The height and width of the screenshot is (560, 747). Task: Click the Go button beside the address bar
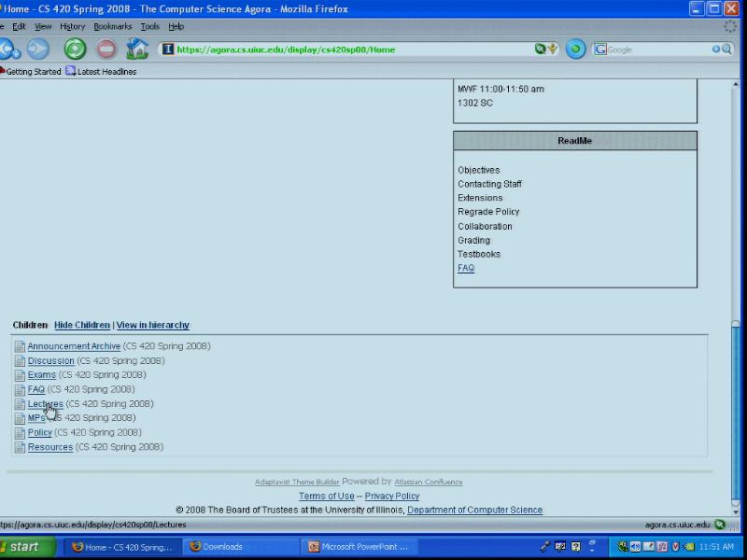click(x=576, y=49)
